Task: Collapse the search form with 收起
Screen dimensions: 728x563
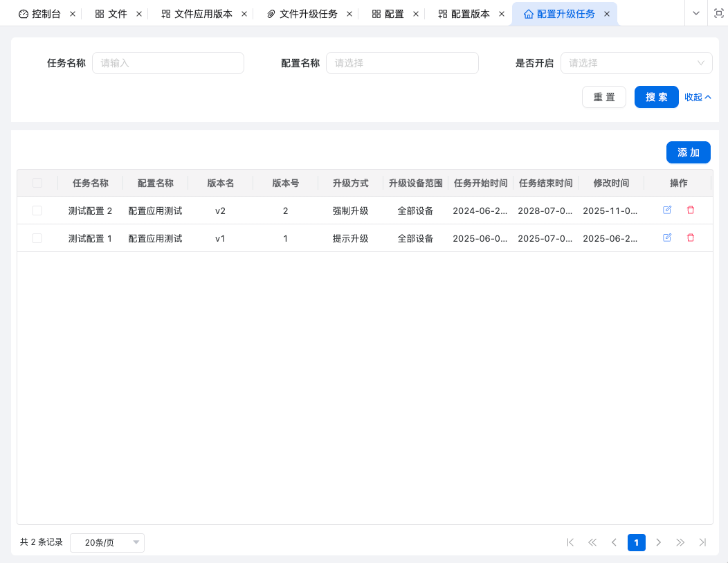Action: coord(698,97)
